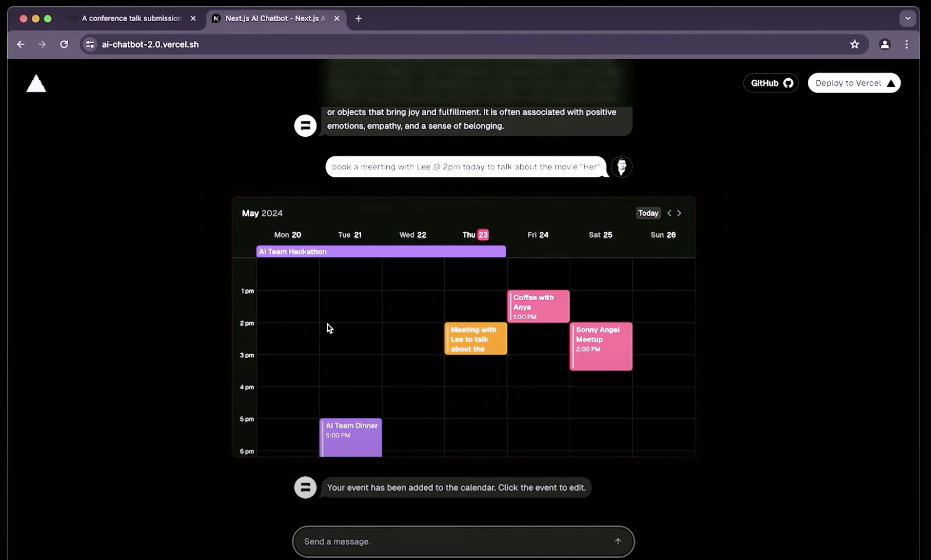
Task: Open a new browser tab
Action: coord(358,18)
